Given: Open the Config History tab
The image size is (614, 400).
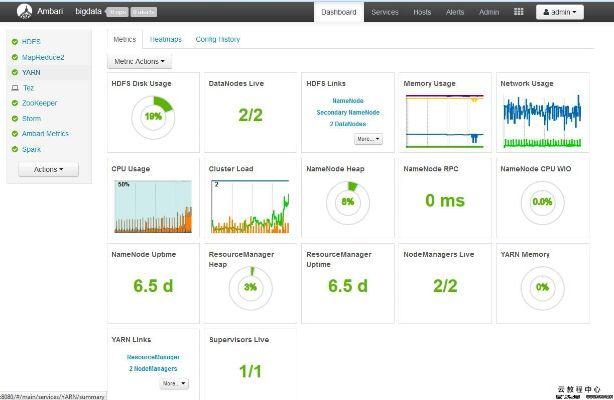Looking at the screenshot, I should pyautogui.click(x=217, y=39).
